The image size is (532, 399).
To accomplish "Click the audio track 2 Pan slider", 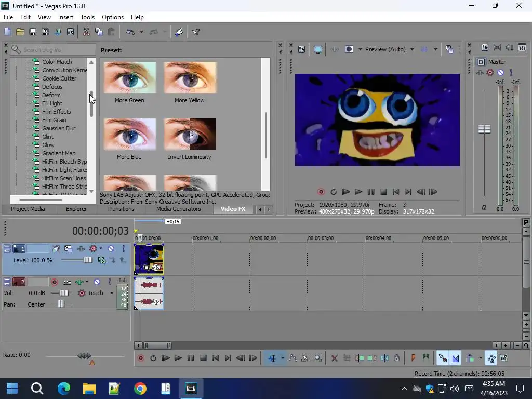I will 61,304.
